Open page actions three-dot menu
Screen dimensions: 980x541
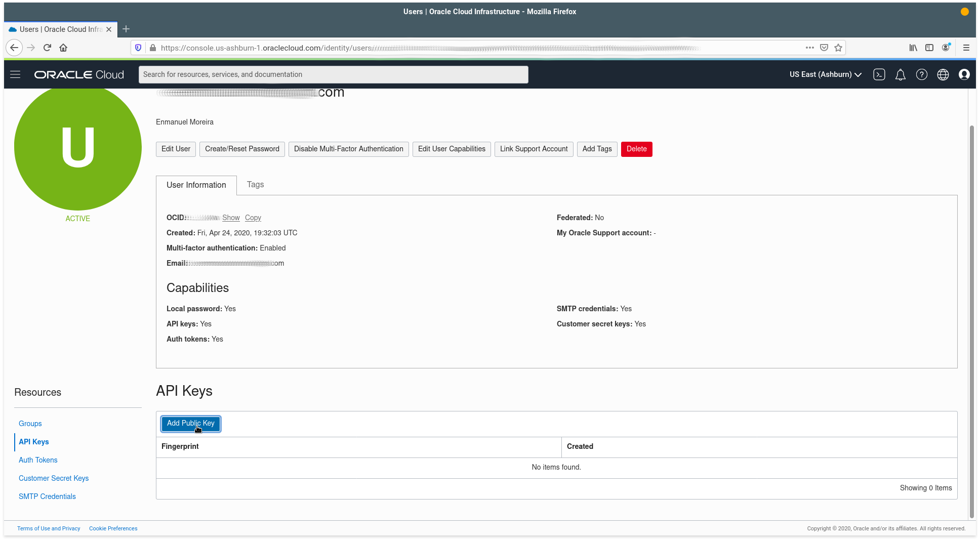pyautogui.click(x=810, y=48)
